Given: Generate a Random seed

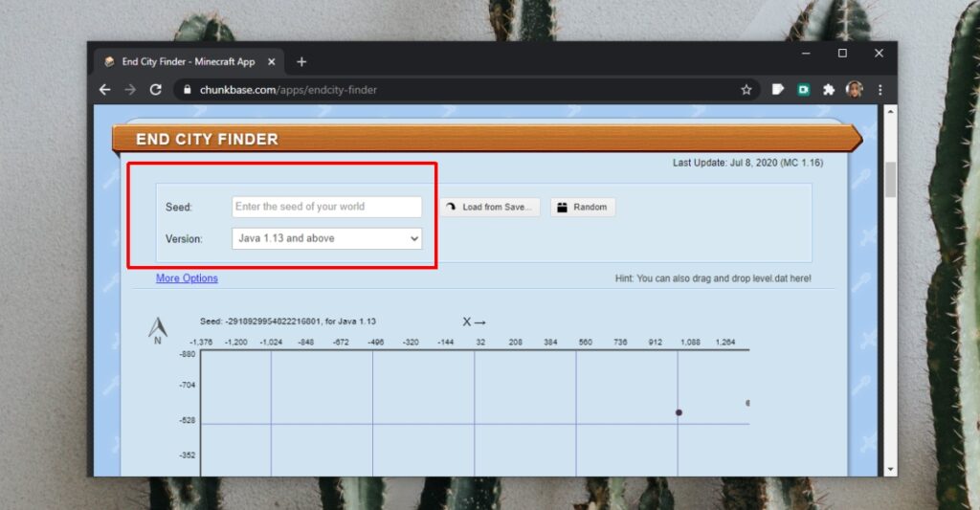Looking at the screenshot, I should (582, 208).
